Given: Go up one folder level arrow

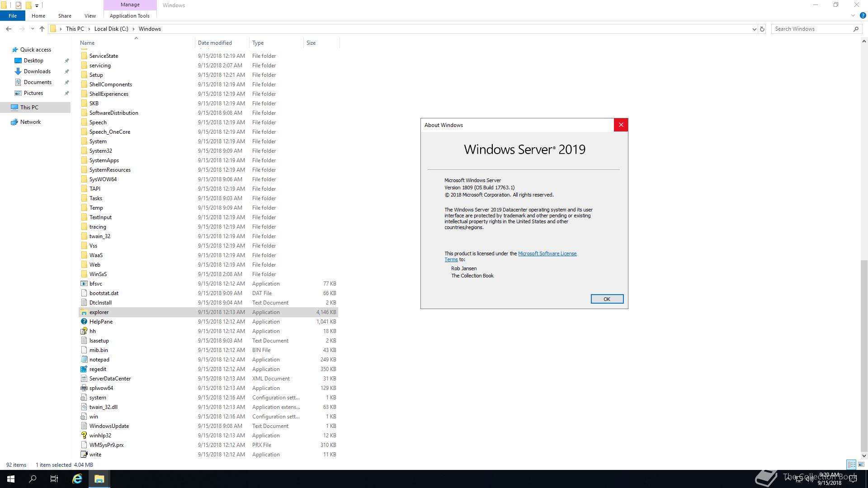Looking at the screenshot, I should (42, 29).
